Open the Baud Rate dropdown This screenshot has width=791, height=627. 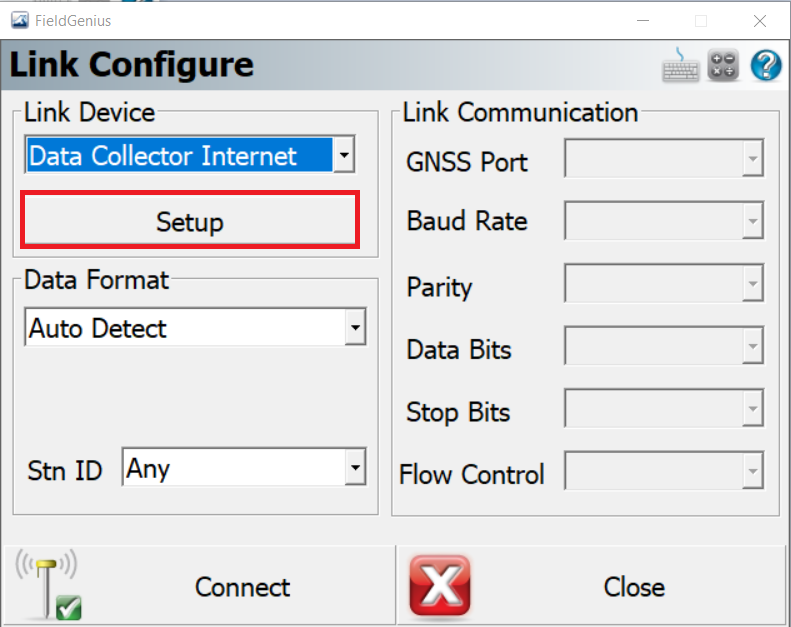coord(664,220)
